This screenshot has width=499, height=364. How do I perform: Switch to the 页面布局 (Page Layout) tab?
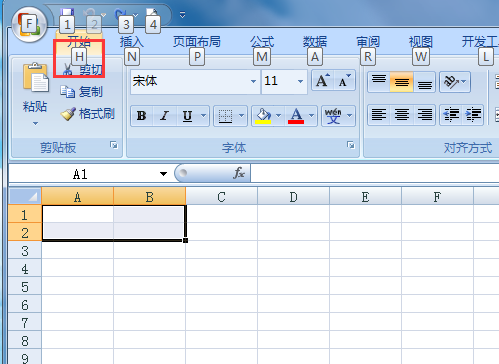[197, 42]
